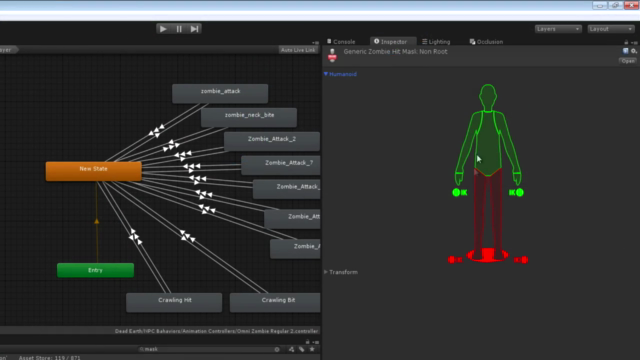
Task: Click the search by label tag icon
Action: pyautogui.click(x=302, y=349)
